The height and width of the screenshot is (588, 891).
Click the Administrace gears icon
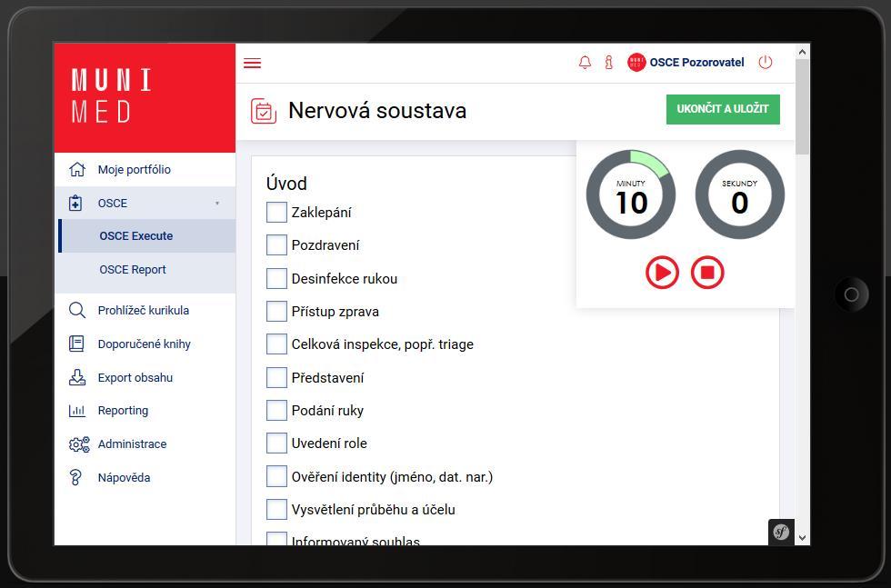click(79, 443)
